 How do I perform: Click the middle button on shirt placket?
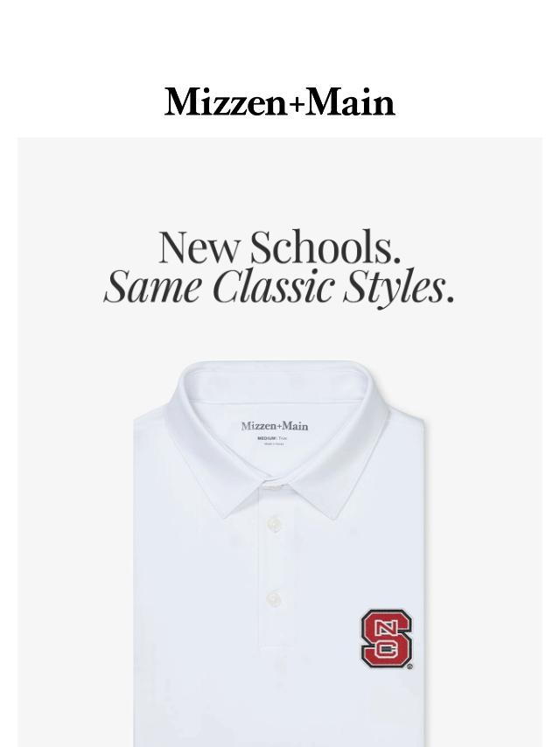click(x=275, y=597)
